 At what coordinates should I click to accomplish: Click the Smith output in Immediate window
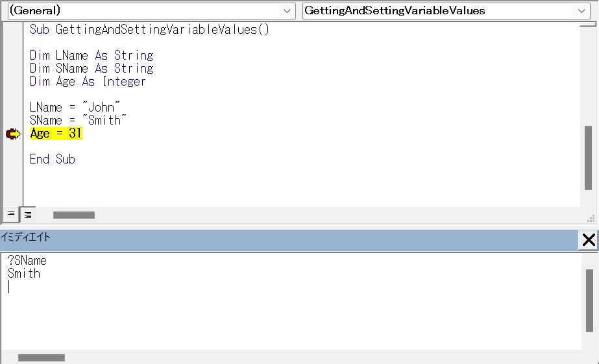tap(23, 274)
